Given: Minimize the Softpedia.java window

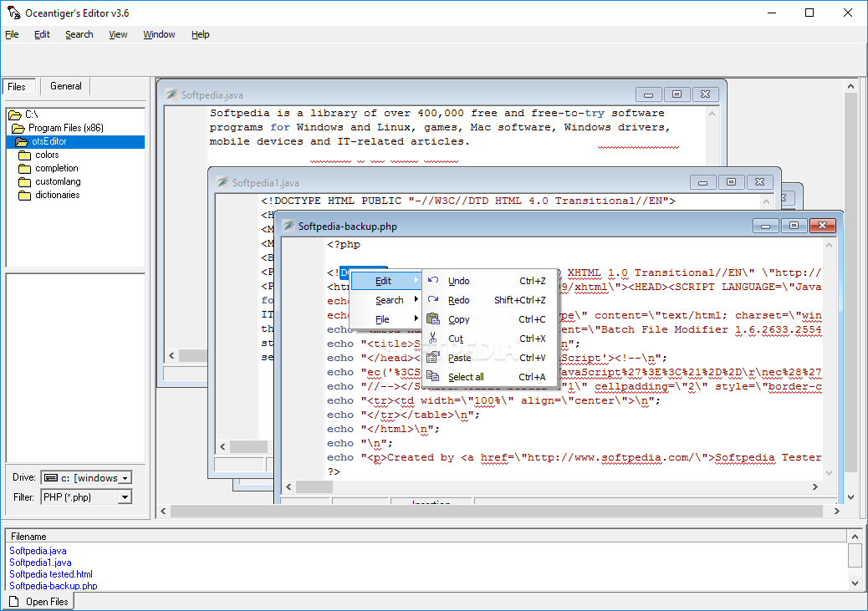Looking at the screenshot, I should 648,94.
